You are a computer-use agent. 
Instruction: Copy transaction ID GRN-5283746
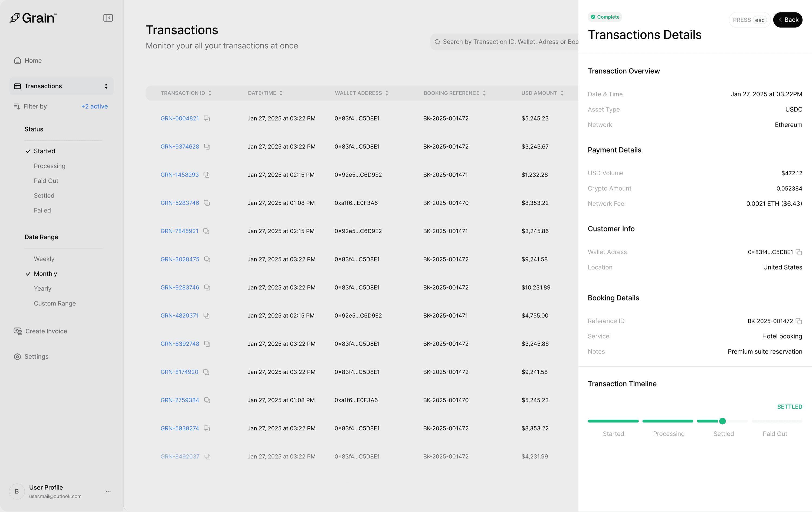207,203
